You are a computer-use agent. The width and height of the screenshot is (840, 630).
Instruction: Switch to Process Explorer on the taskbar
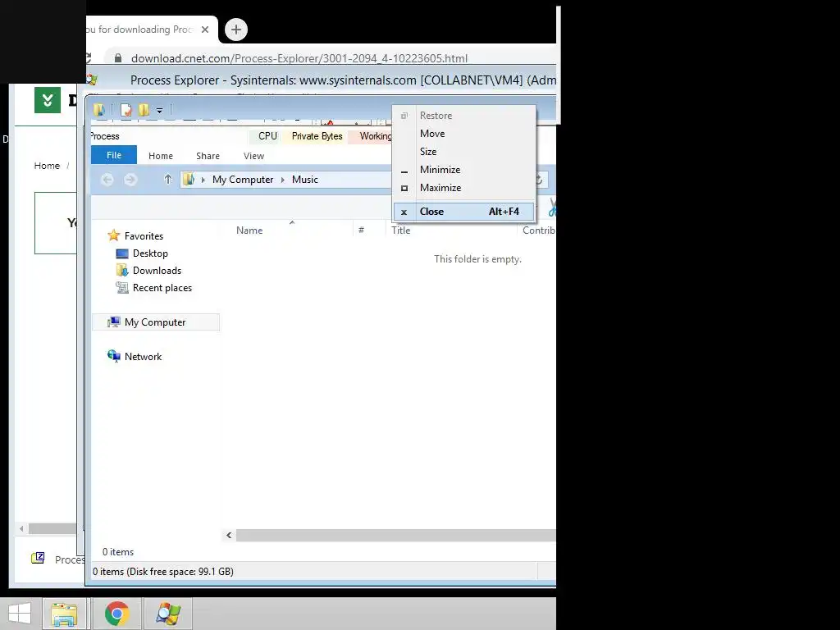tap(168, 614)
